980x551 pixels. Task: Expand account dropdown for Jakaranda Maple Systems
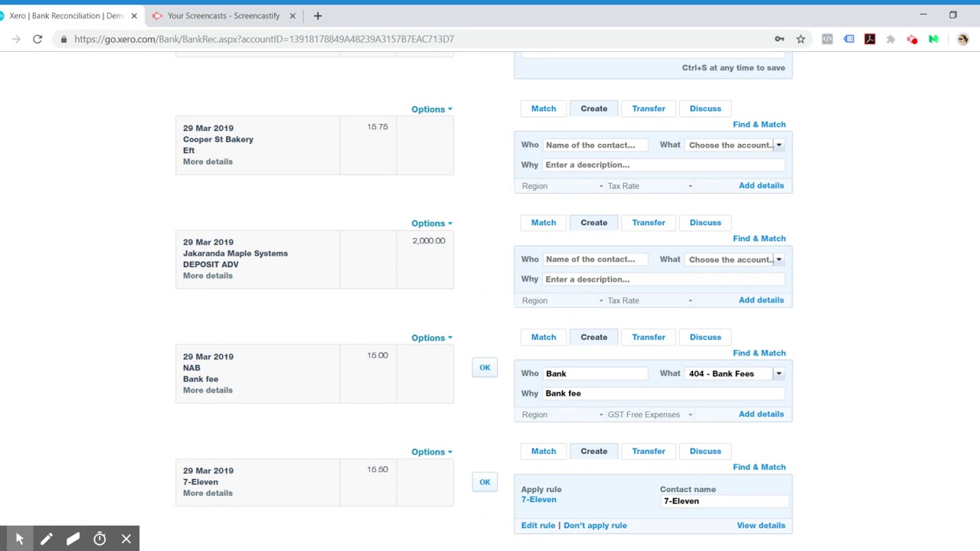[779, 259]
